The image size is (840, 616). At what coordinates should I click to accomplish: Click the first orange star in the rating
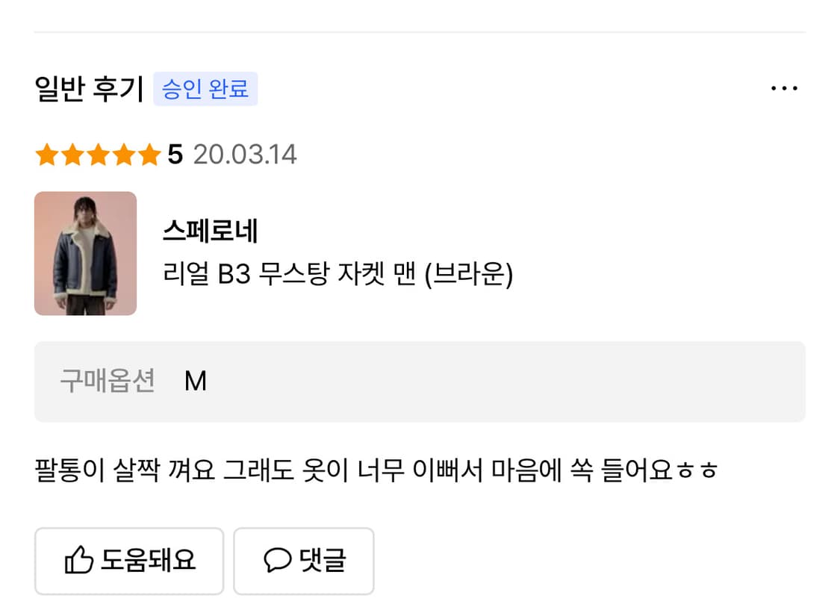click(47, 155)
